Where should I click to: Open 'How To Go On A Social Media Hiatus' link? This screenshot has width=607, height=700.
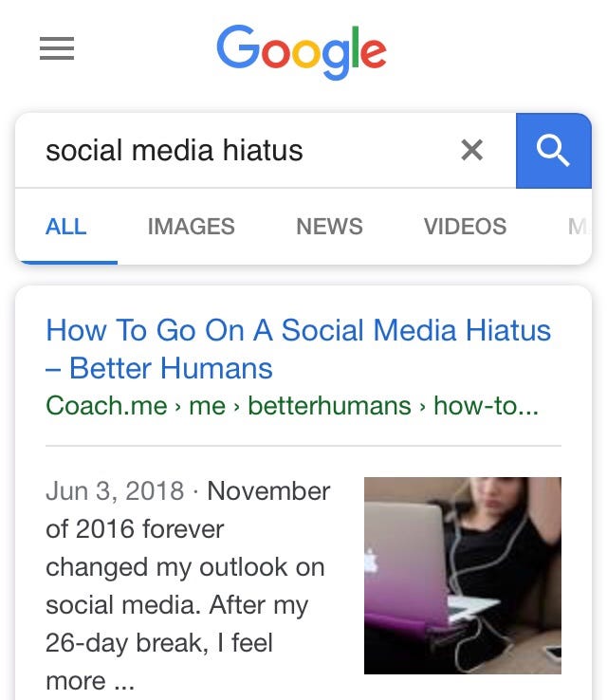pyautogui.click(x=299, y=330)
